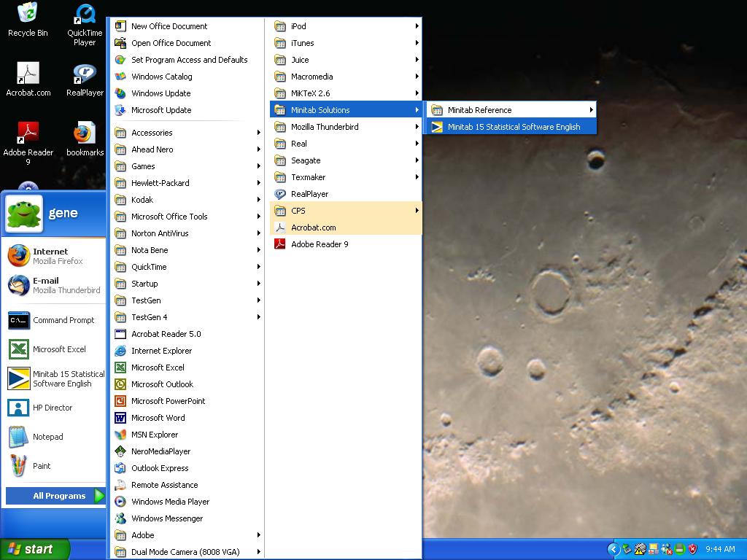Open the iTunes program group
This screenshot has width=747, height=560.
pyautogui.click(x=302, y=43)
